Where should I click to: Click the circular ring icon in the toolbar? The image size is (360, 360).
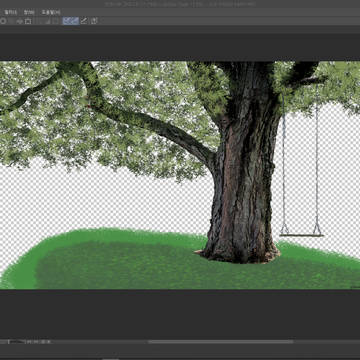3,21
